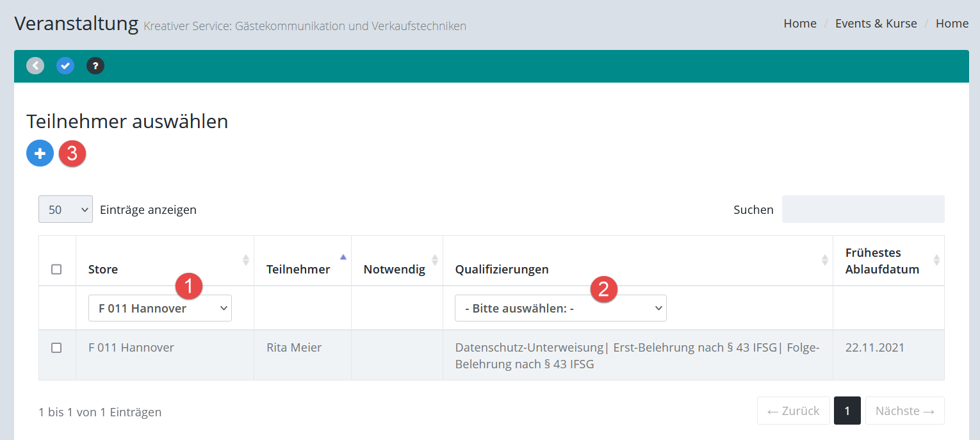The width and height of the screenshot is (980, 440).
Task: Click the back arrow icon in toolbar
Action: click(35, 65)
